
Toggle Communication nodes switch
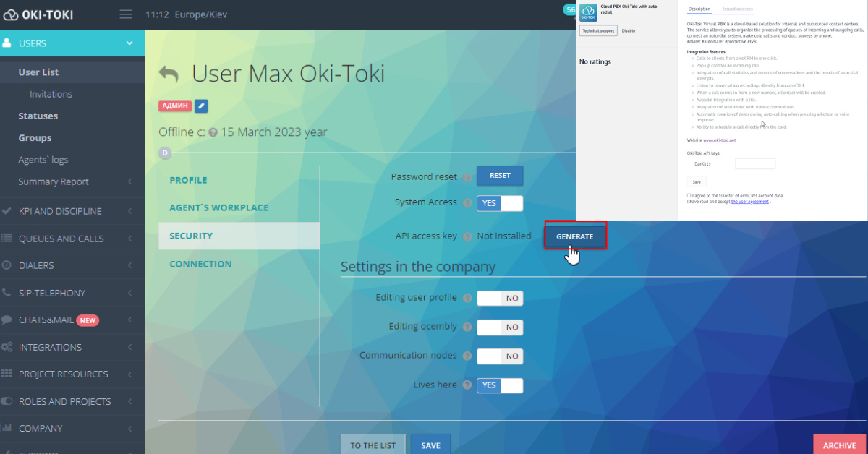tap(499, 356)
